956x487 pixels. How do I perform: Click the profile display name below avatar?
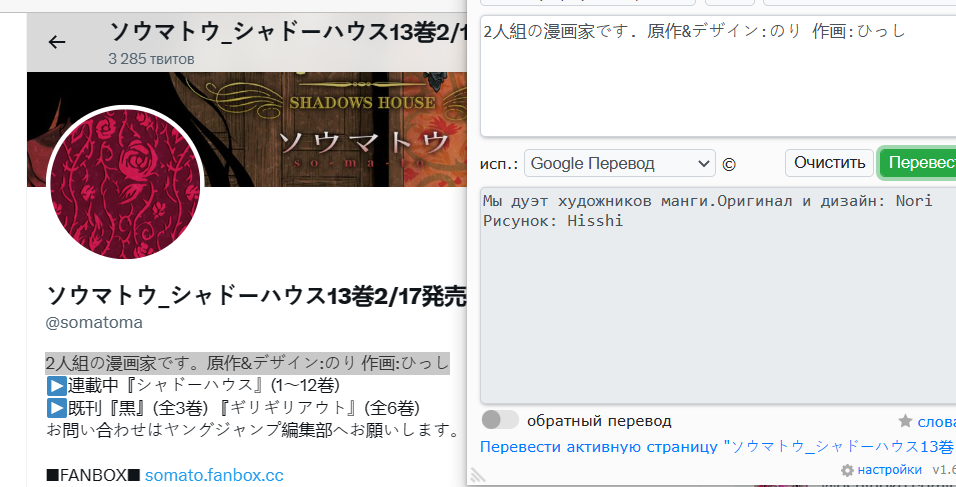[x=256, y=296]
